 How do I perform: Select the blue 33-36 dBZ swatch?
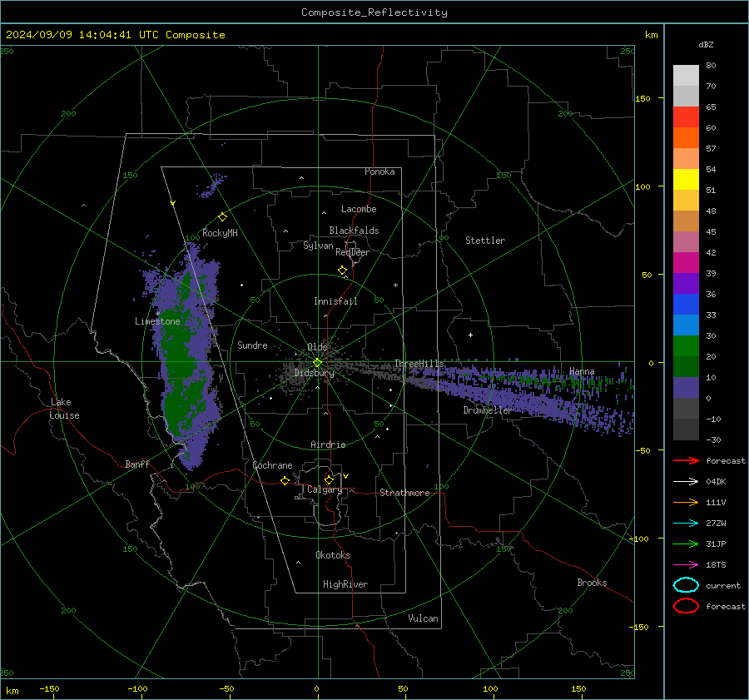click(686, 305)
